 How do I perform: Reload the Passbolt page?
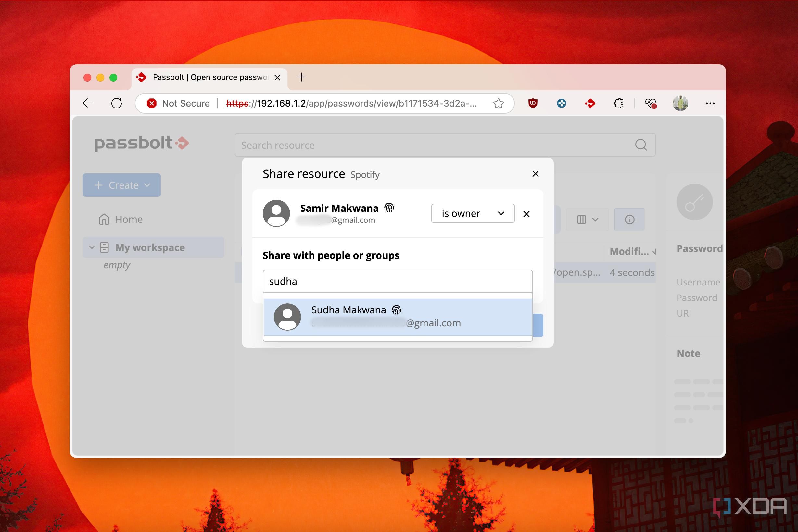coord(116,103)
